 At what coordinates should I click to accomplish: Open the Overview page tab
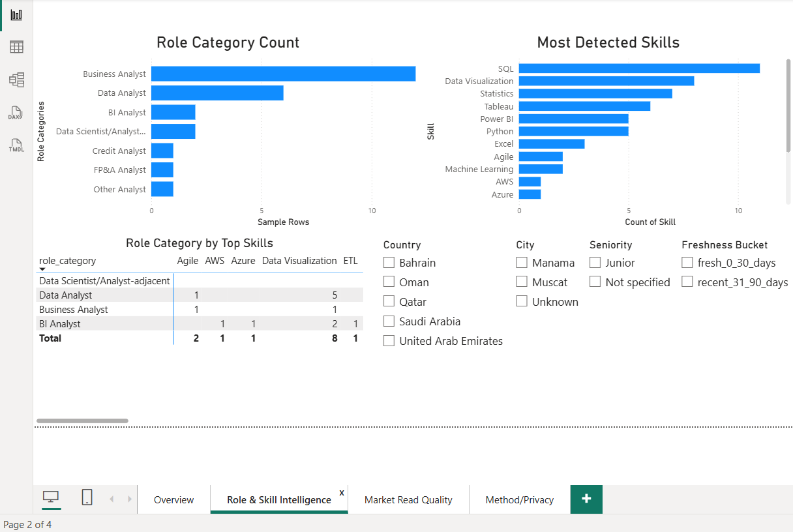(x=174, y=499)
